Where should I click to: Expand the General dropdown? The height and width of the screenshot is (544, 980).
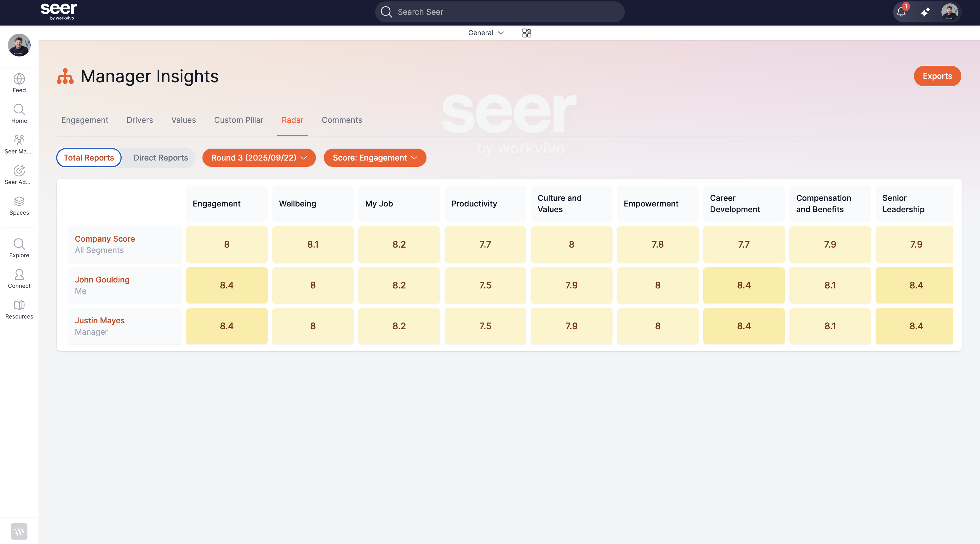tap(486, 33)
